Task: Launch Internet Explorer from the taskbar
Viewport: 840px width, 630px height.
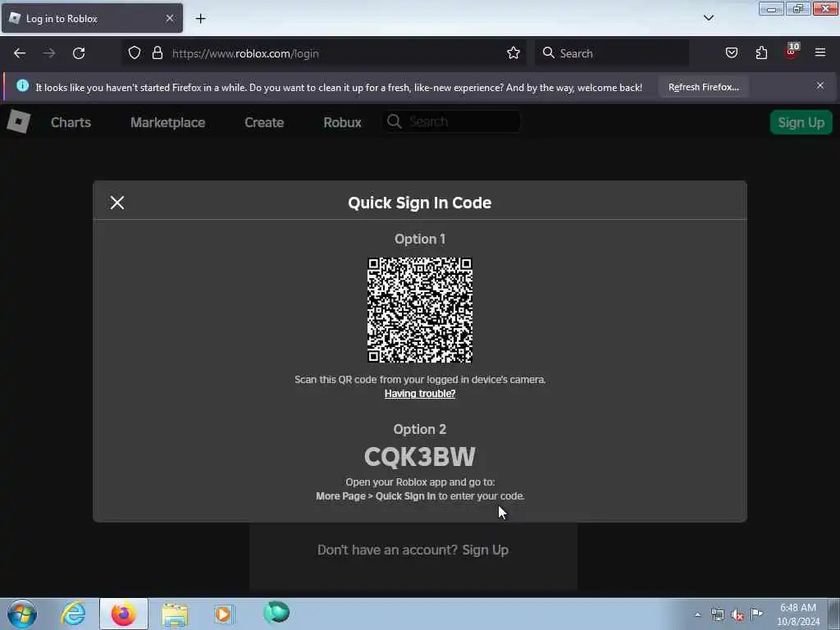Action: [x=73, y=614]
